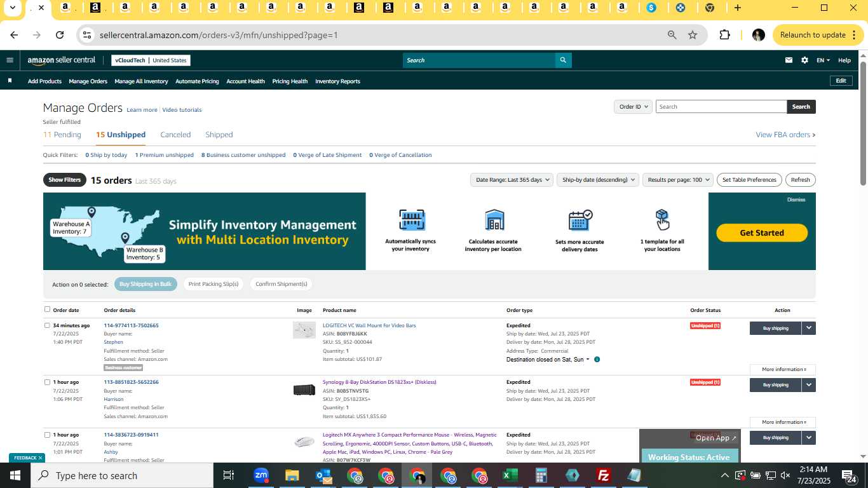Click the site information icon in address bar
The height and width of the screenshot is (488, 868).
pyautogui.click(x=88, y=35)
